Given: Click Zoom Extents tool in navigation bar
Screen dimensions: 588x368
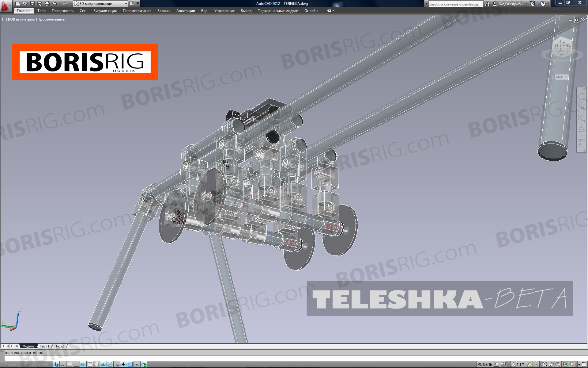Looking at the screenshot, I should coord(581,118).
